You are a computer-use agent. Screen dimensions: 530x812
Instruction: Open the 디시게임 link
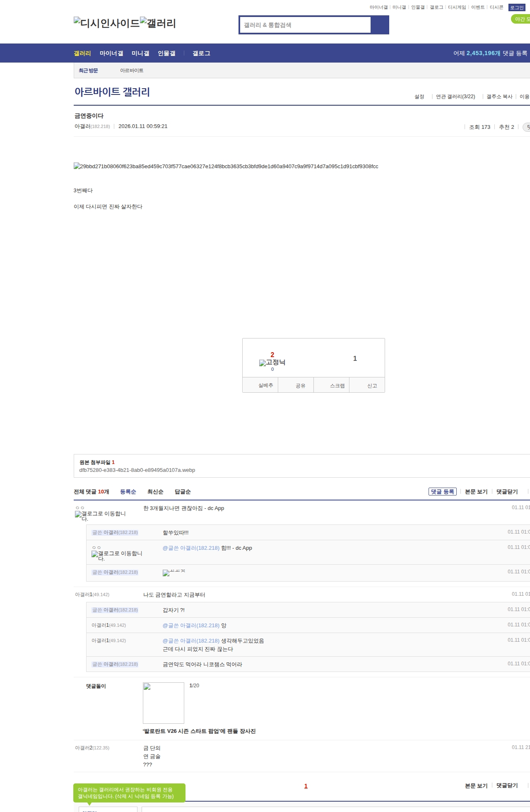(x=457, y=7)
